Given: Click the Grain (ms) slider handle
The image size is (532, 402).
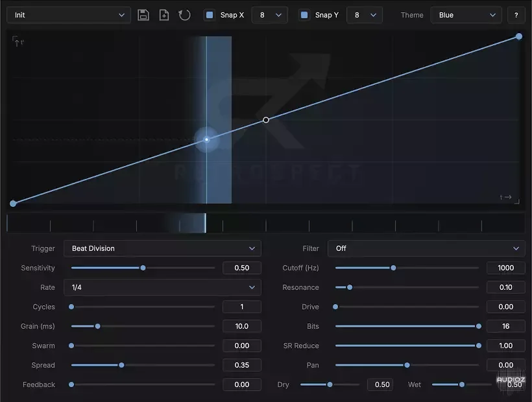Looking at the screenshot, I should pos(98,326).
